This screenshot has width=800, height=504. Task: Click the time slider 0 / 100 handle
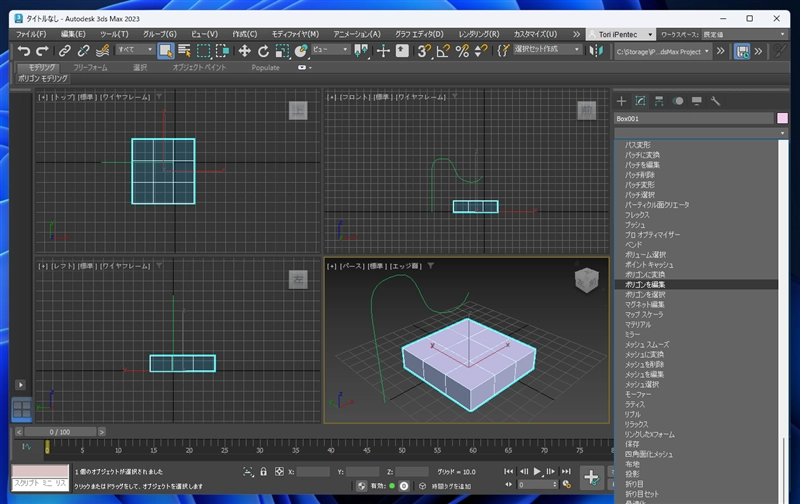pos(60,432)
